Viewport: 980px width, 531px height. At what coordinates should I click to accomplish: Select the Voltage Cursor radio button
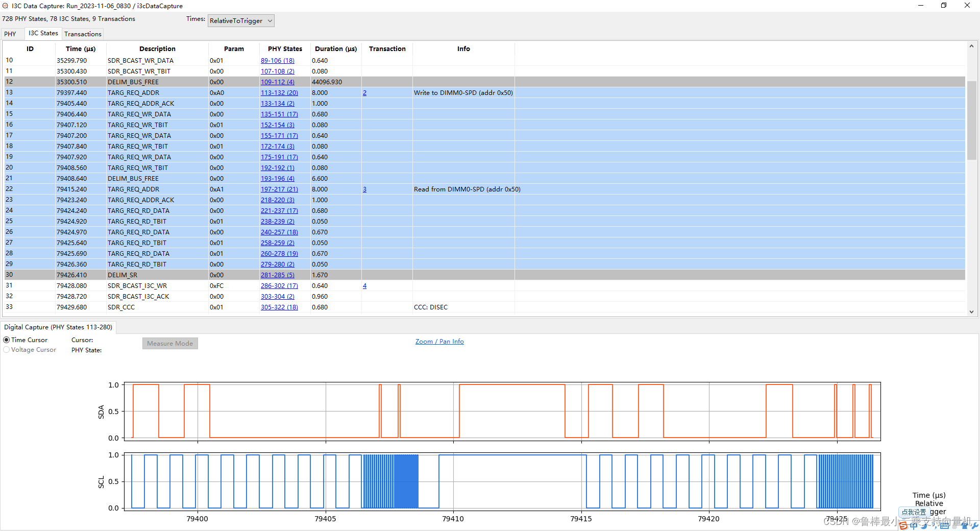[x=7, y=350]
